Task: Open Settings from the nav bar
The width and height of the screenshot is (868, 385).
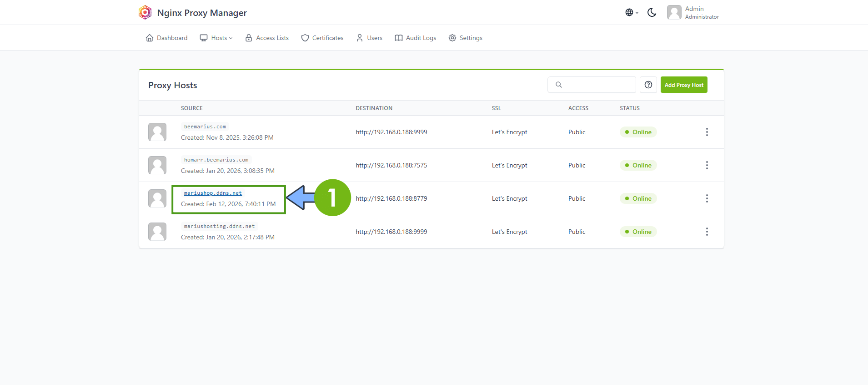Action: click(x=466, y=38)
